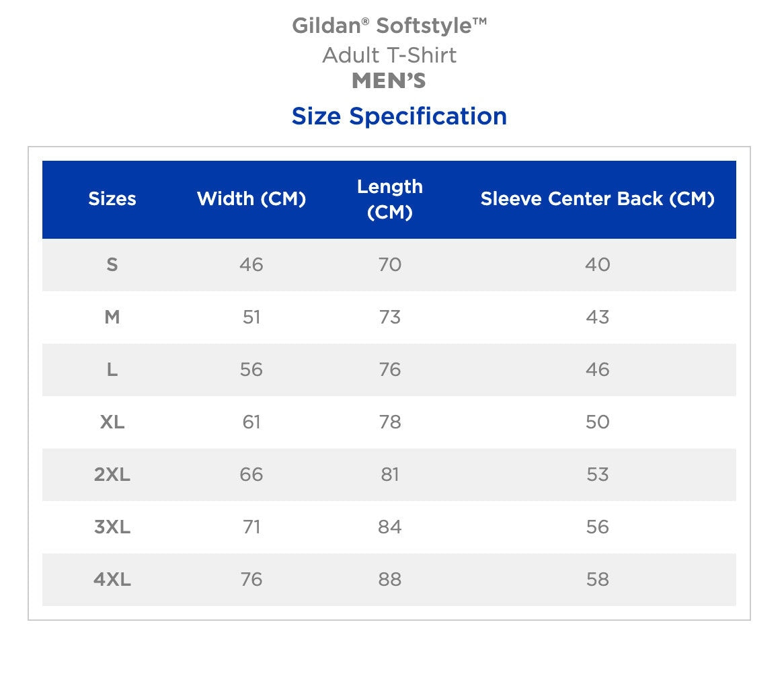The width and height of the screenshot is (784, 684).
Task: Select the Sleeve Center Back (CM) header
Action: 597,199
